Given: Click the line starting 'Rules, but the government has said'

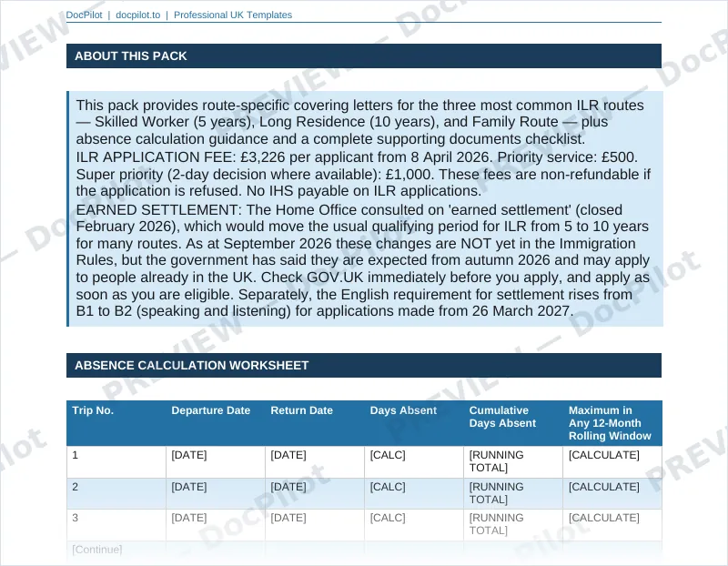Looking at the screenshot, I should point(362,260).
